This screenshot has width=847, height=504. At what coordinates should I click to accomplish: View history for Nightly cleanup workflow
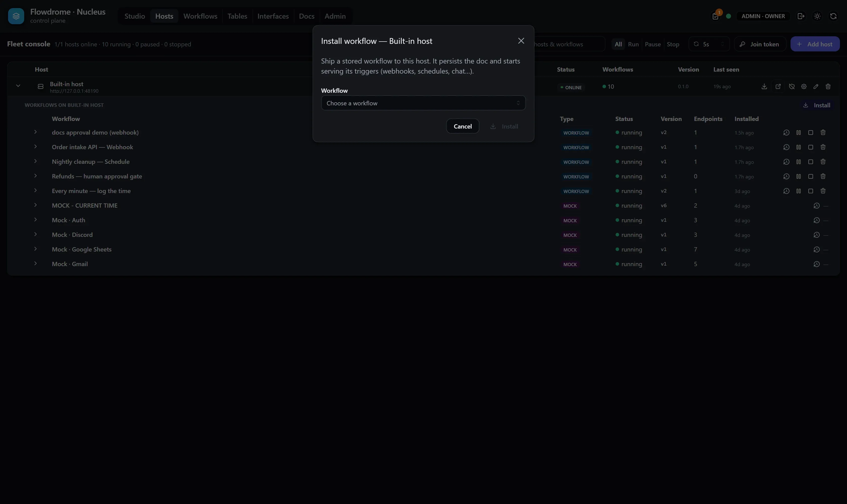click(786, 162)
